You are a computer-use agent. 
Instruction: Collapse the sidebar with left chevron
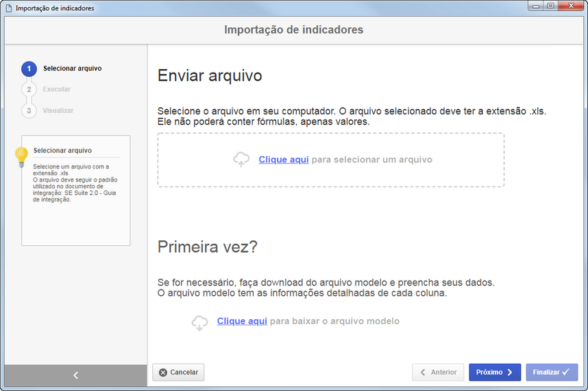click(76, 375)
